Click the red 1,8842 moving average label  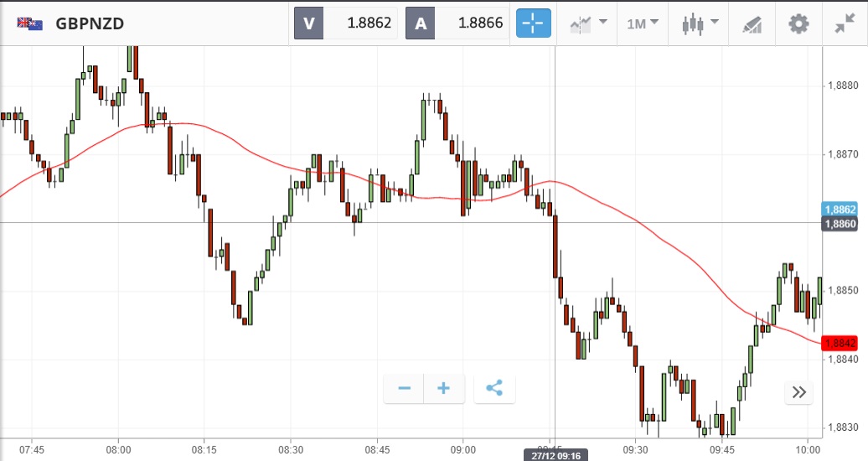tap(840, 343)
